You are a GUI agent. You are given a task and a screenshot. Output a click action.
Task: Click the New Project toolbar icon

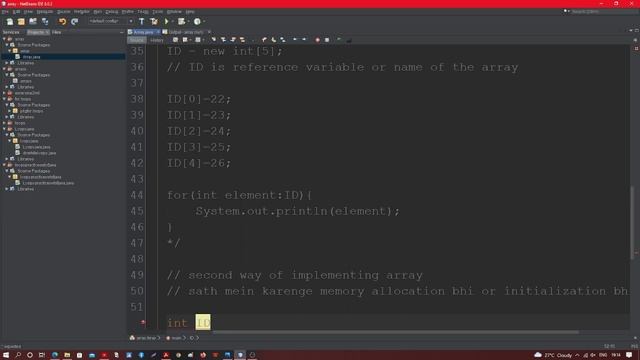pyautogui.click(x=21, y=21)
